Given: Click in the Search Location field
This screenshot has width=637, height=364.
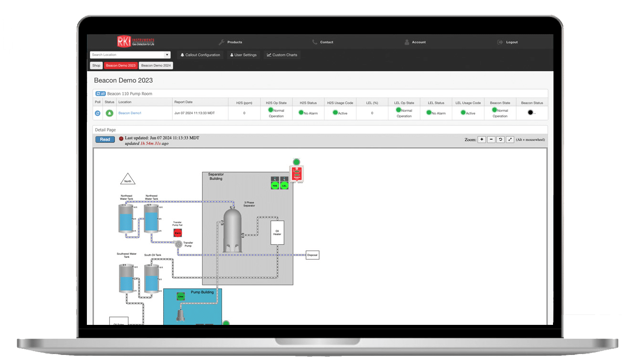Looking at the screenshot, I should click(126, 55).
